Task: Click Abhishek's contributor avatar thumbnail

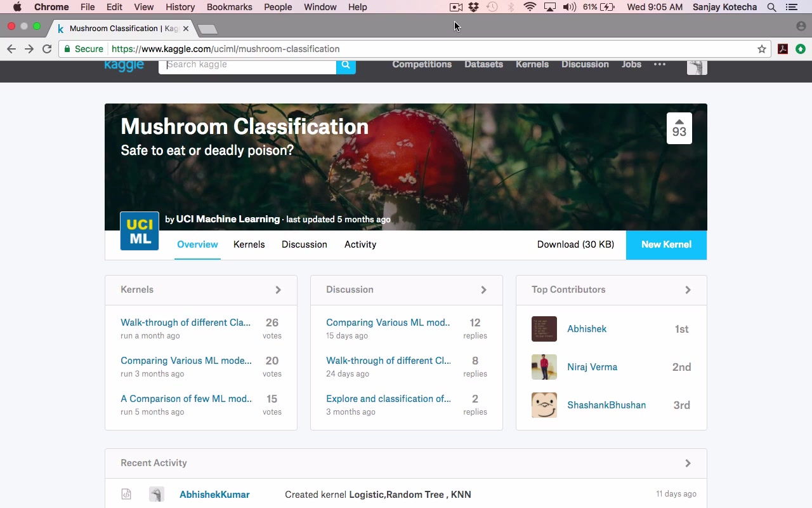Action: (544, 329)
